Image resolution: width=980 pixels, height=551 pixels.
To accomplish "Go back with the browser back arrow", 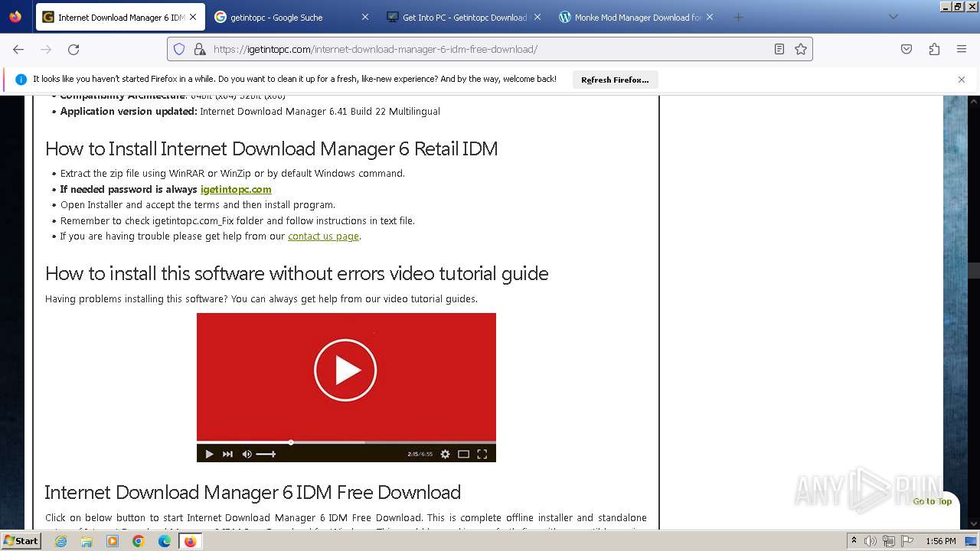I will [18, 49].
